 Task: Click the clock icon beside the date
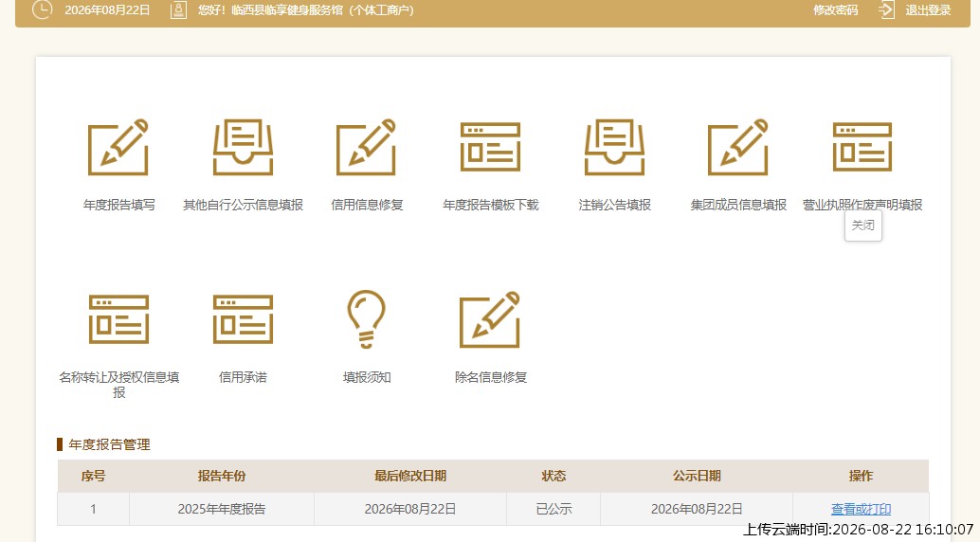click(x=42, y=9)
